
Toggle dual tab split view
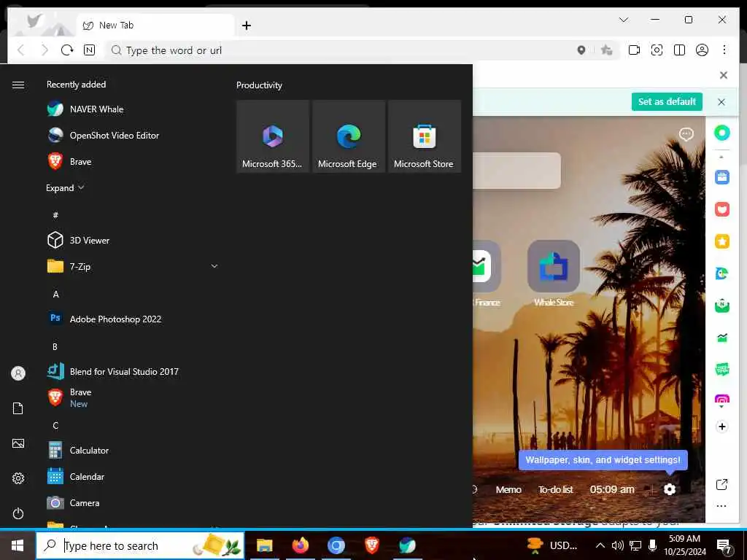679,50
